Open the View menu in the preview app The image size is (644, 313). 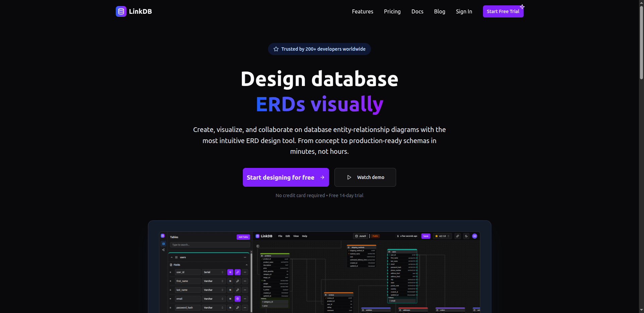click(x=296, y=236)
